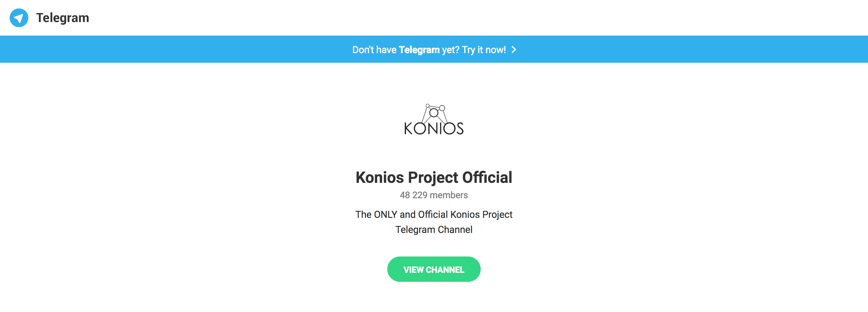Click the Telegram wordmark in the header
The width and height of the screenshot is (868, 312).
63,18
